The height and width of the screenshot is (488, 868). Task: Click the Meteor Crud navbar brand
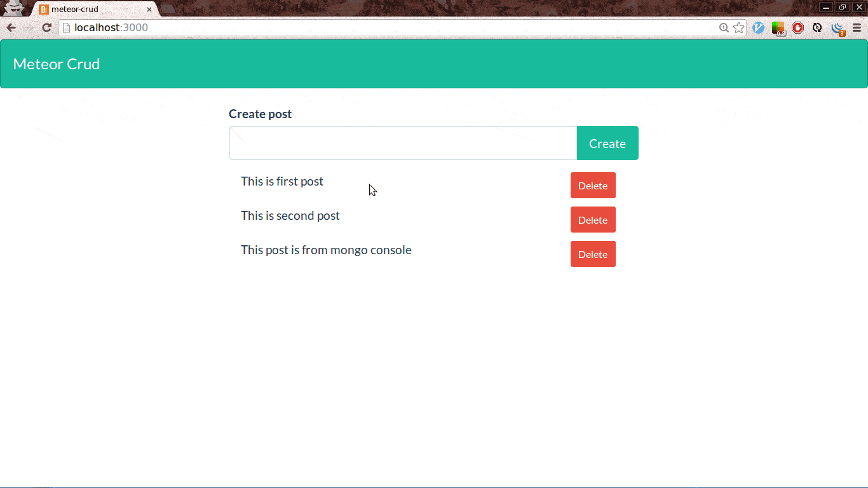[57, 64]
